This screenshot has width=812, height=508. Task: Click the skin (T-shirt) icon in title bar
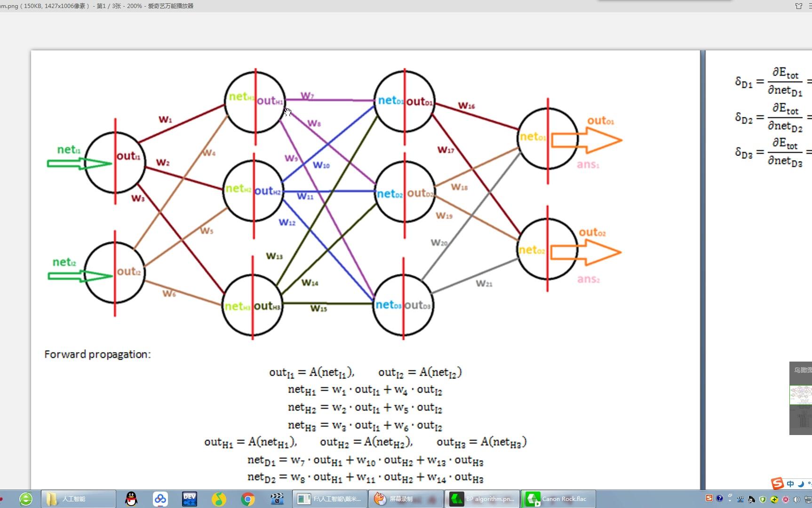(798, 6)
